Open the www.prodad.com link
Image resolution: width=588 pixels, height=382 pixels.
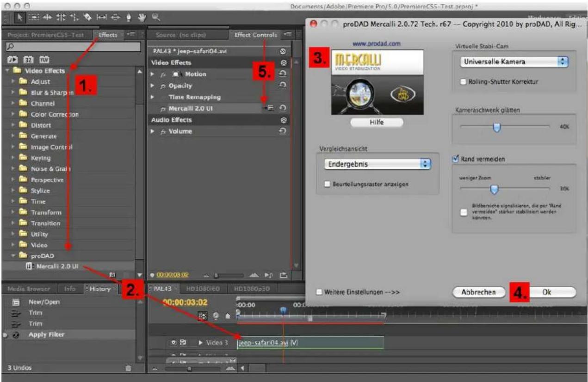point(376,43)
